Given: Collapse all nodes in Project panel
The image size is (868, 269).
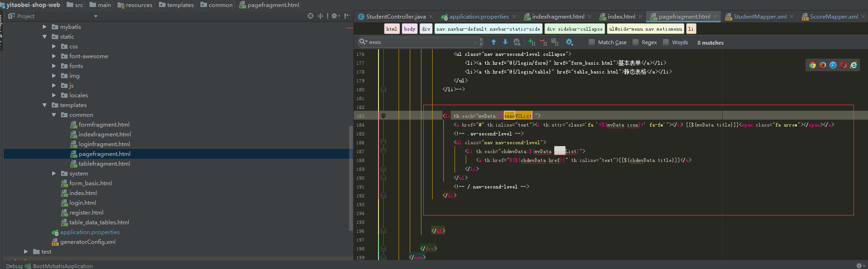Looking at the screenshot, I should click(320, 16).
